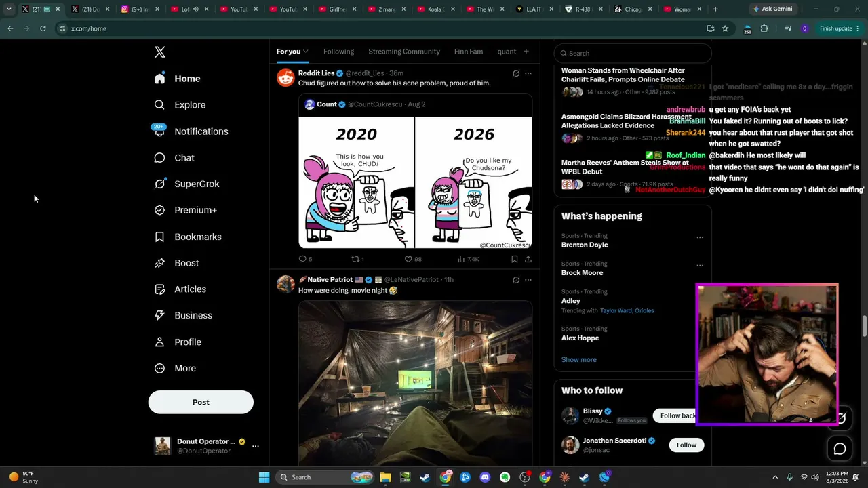Viewport: 868px width, 488px height.
Task: Click the X logo in sidebar
Action: pos(160,52)
